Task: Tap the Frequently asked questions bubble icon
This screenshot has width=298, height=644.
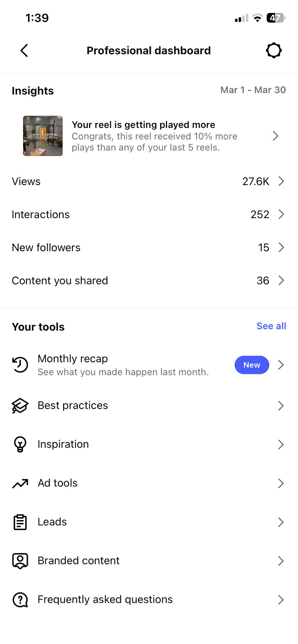Action: pos(20,600)
